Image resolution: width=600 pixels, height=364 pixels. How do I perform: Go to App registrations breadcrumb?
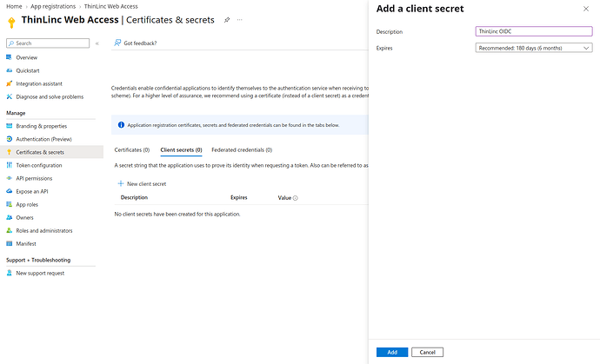[53, 6]
